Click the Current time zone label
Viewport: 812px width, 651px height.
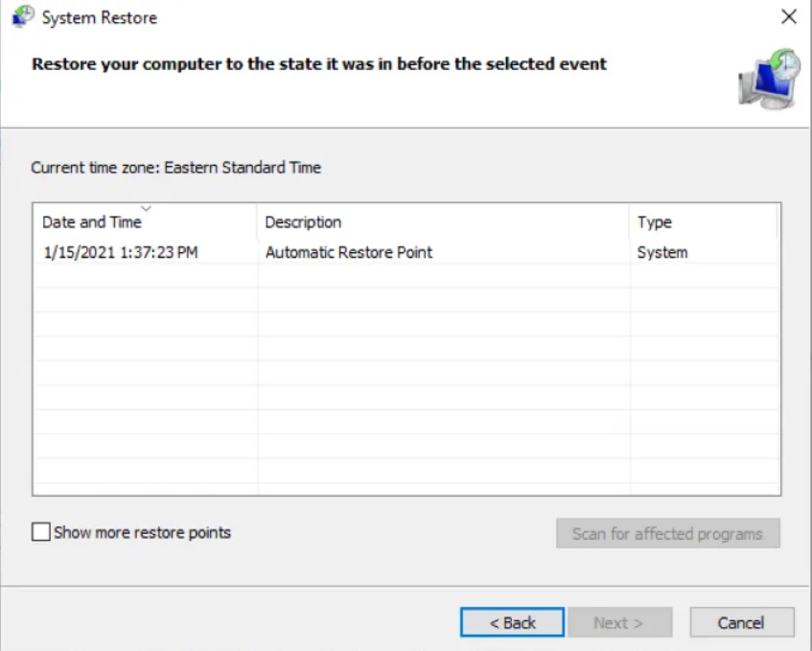pyautogui.click(x=176, y=168)
